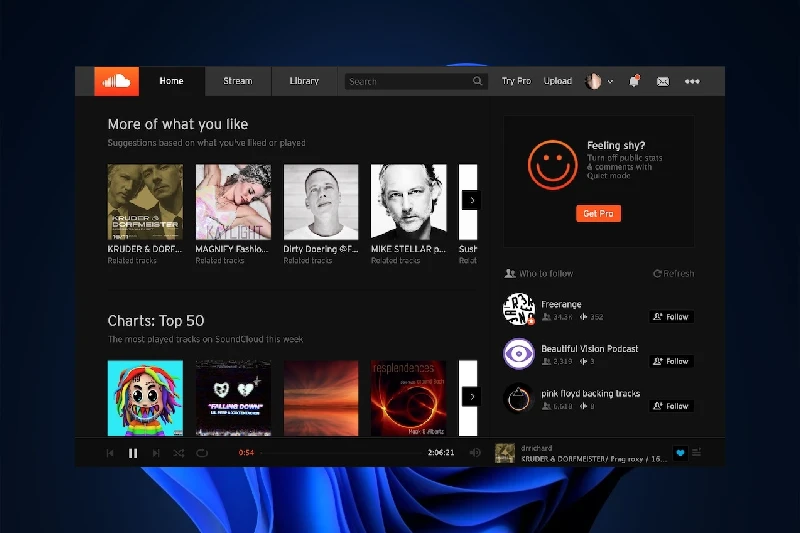
Task: Click the volume speaker icon
Action: [474, 452]
